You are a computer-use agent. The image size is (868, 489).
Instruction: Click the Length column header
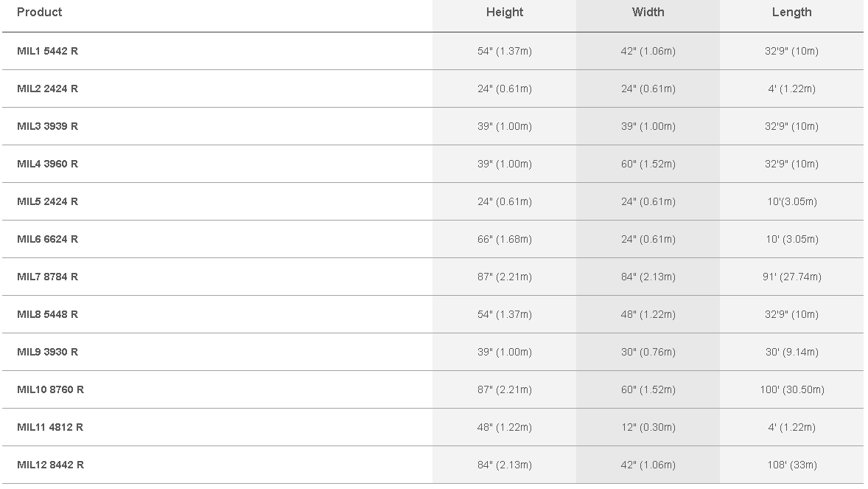(x=792, y=12)
